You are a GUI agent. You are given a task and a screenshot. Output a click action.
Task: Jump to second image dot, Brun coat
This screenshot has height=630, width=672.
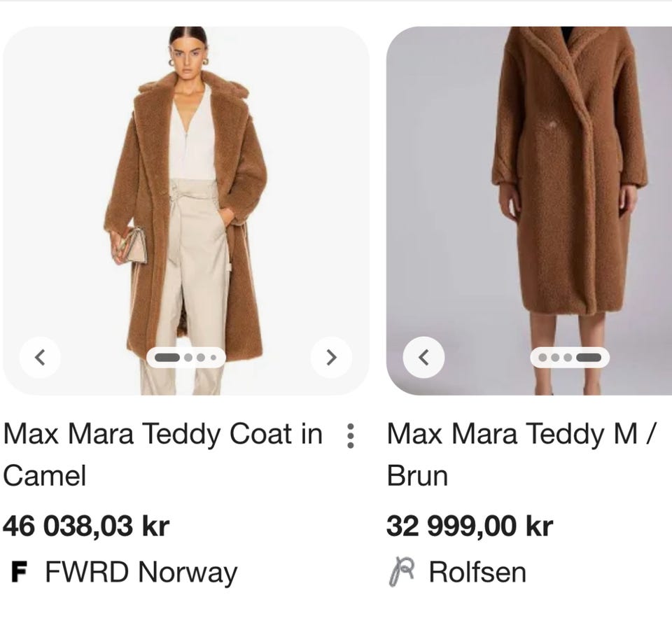coord(555,358)
